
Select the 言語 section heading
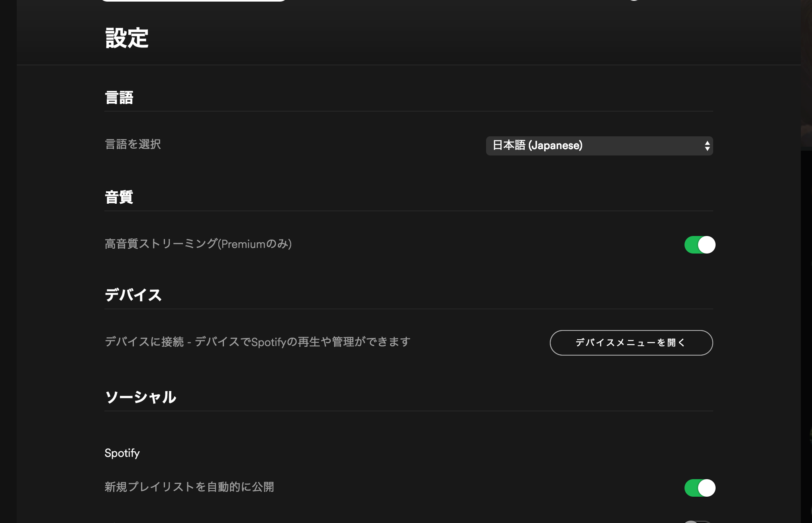click(119, 98)
